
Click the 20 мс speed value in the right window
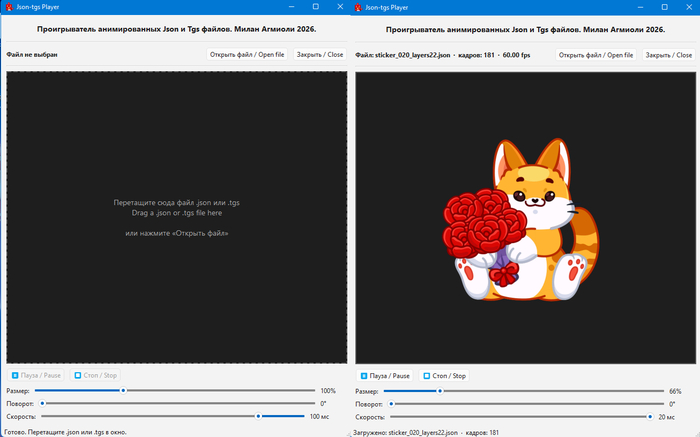tap(667, 417)
